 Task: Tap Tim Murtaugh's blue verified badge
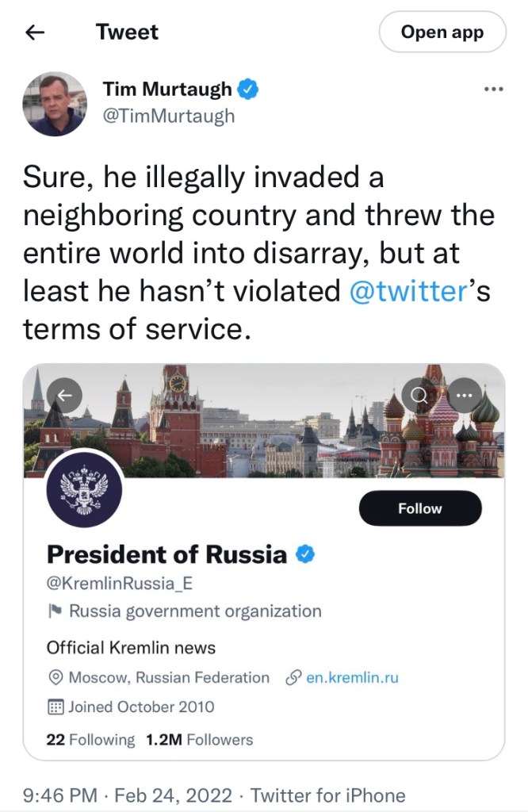[248, 89]
